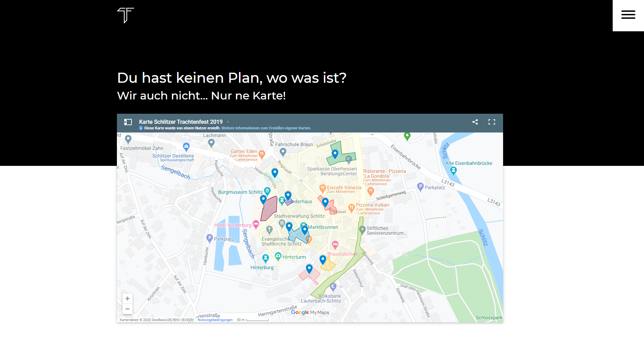Screen dimensions: 644x362
Task: Click the La Gondola restaurant marker
Action: tap(371, 191)
